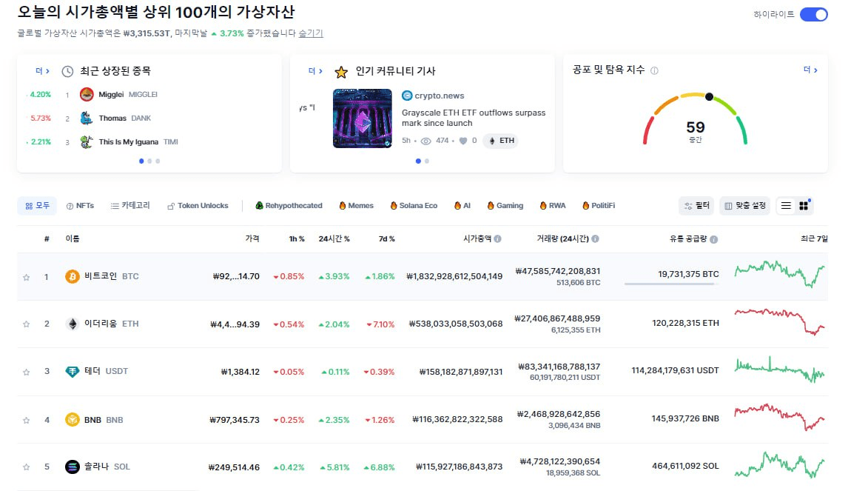This screenshot has width=868, height=491.
Task: Select first carousel dot in recently listed card
Action: pyautogui.click(x=141, y=161)
